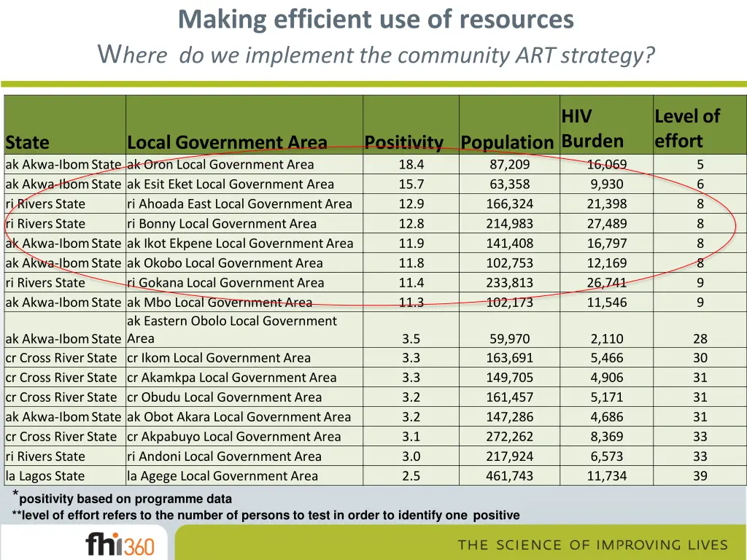Select the "Level of effort" column header
Screen dimensions: 747x560
[x=686, y=128]
